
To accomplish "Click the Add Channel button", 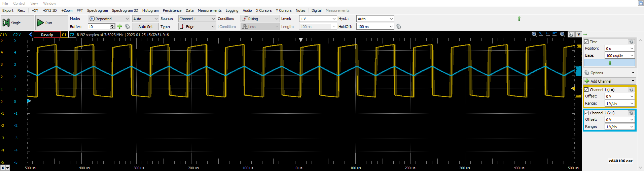I will [x=609, y=81].
